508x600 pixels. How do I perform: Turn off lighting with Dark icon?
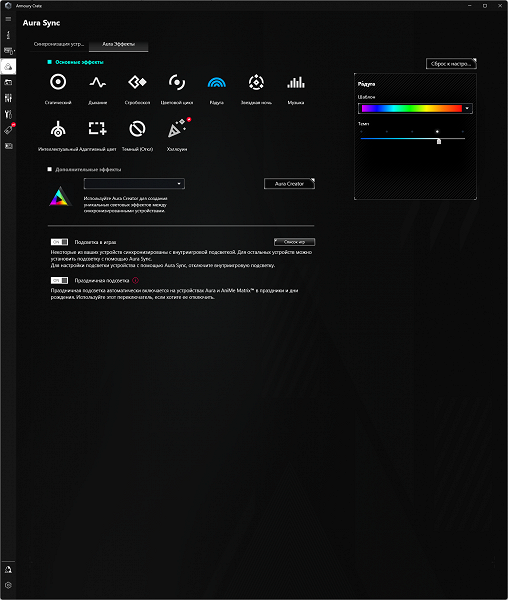(x=137, y=129)
